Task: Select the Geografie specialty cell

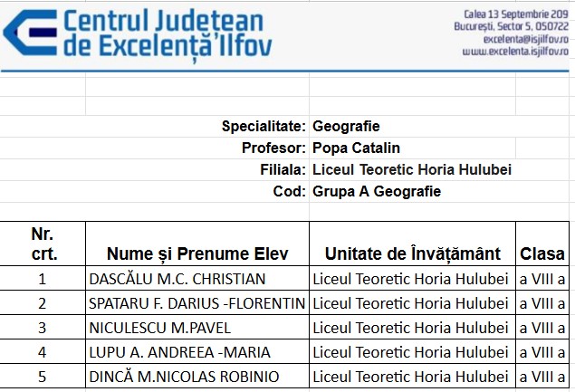Action: tap(346, 126)
